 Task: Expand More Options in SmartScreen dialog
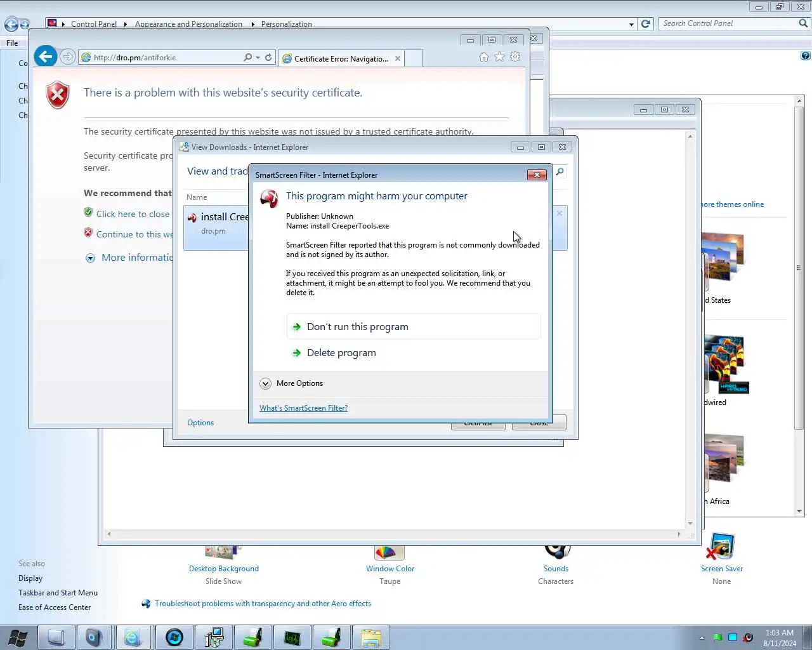(291, 383)
